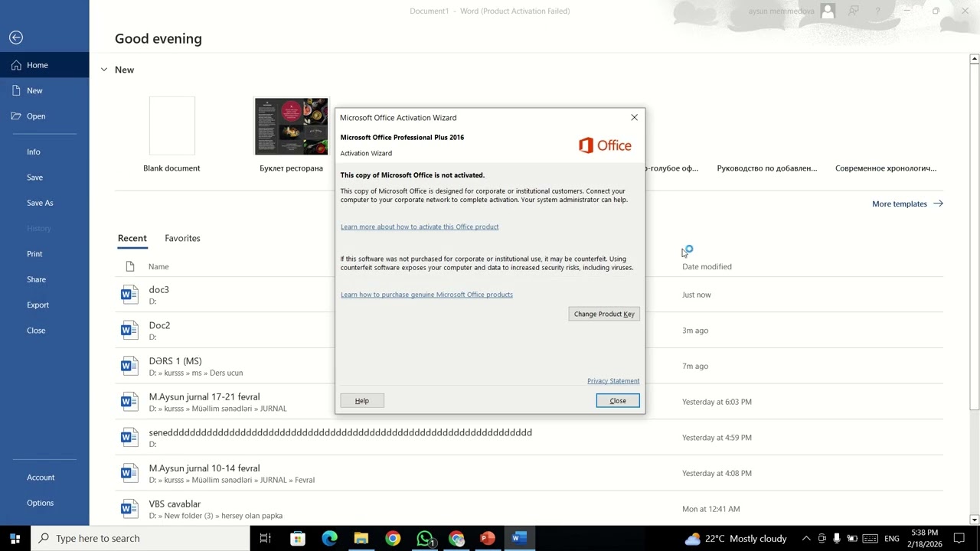Click the Word icon on taskbar
This screenshot has width=980, height=551.
click(x=519, y=539)
